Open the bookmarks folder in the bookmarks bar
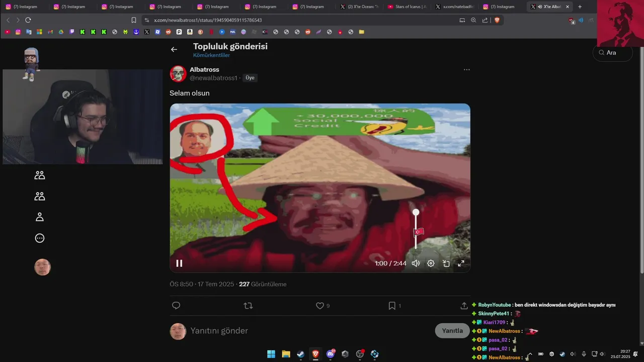This screenshot has width=644, height=362. (361, 32)
